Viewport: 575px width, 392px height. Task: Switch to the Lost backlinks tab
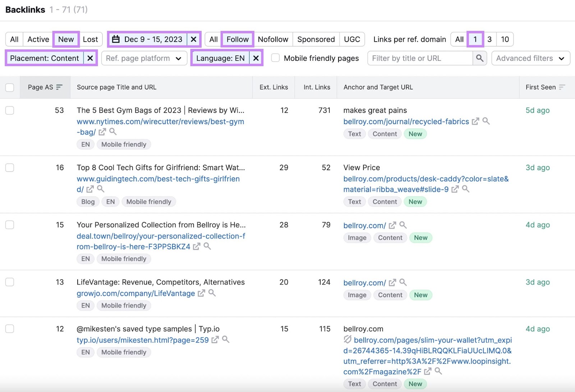tap(90, 39)
